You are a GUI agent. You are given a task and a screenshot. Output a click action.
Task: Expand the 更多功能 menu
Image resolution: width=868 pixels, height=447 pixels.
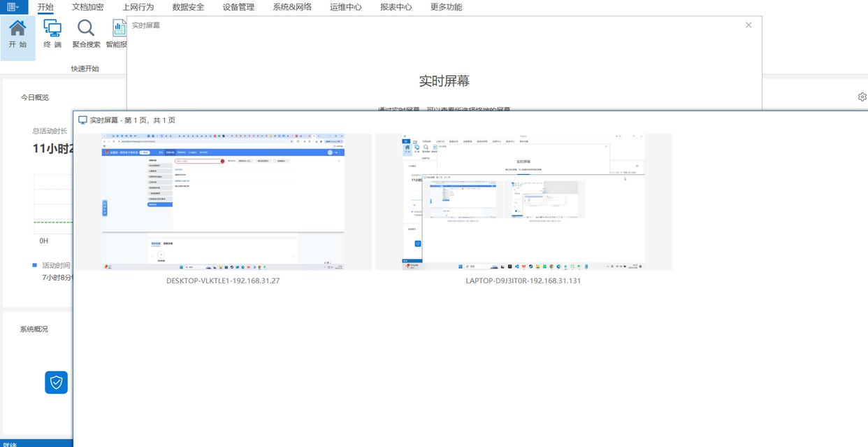pos(446,7)
